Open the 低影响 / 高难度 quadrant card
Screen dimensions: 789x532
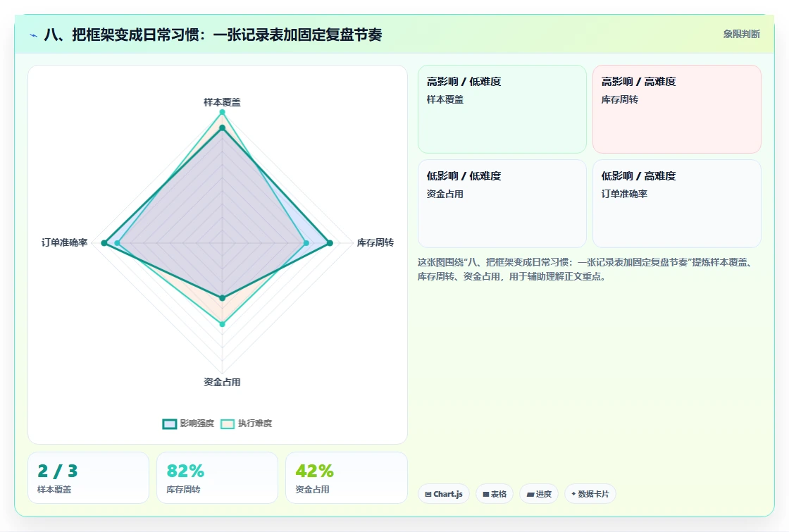pos(677,204)
